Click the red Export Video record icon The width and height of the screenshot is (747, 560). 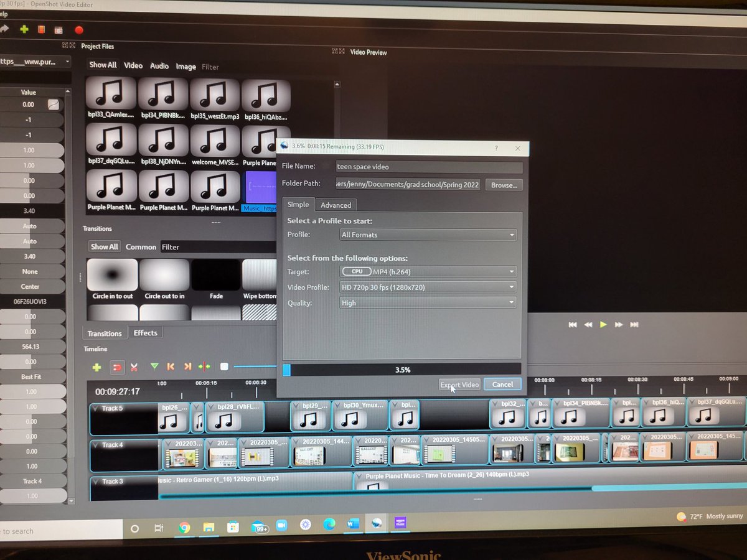pyautogui.click(x=78, y=29)
